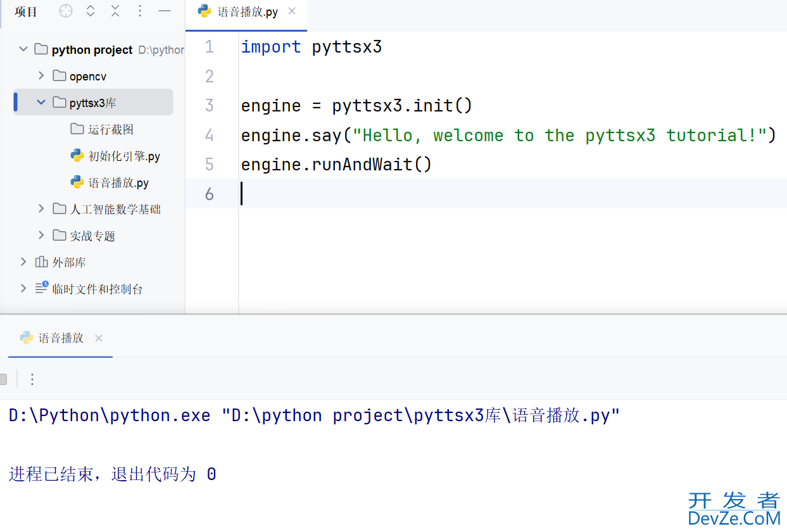Click the select opened file crosshair icon

pos(66,11)
